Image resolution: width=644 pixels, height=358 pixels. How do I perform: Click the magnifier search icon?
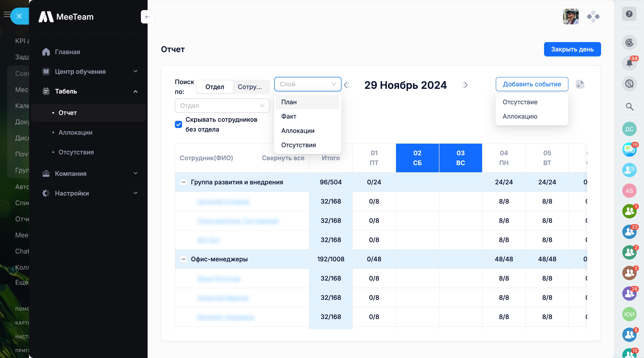(x=629, y=107)
